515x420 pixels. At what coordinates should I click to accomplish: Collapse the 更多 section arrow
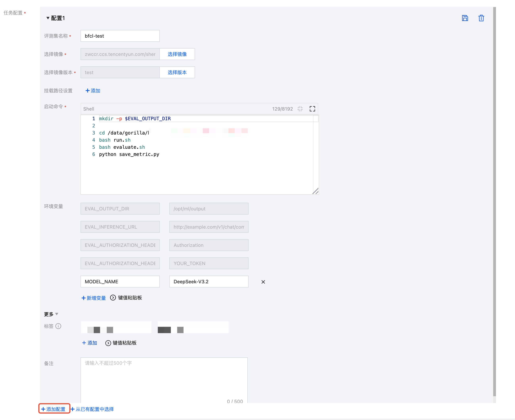point(57,314)
